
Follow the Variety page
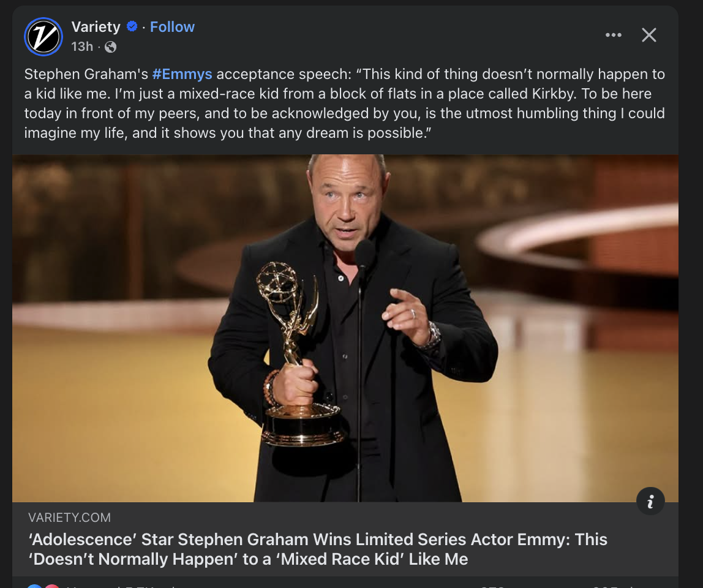172,27
